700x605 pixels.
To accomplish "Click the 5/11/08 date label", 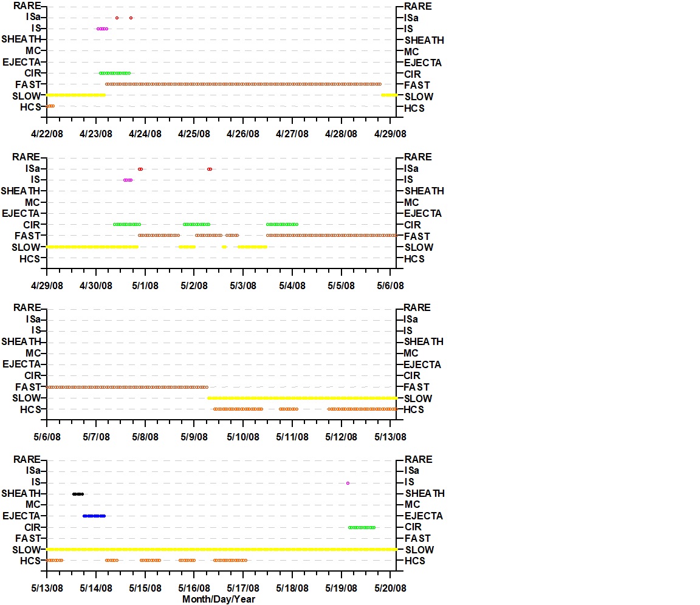I will click(292, 437).
